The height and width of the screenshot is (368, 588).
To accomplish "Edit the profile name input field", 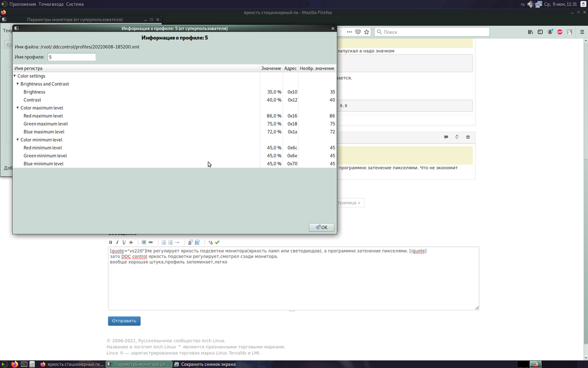I will tap(72, 57).
